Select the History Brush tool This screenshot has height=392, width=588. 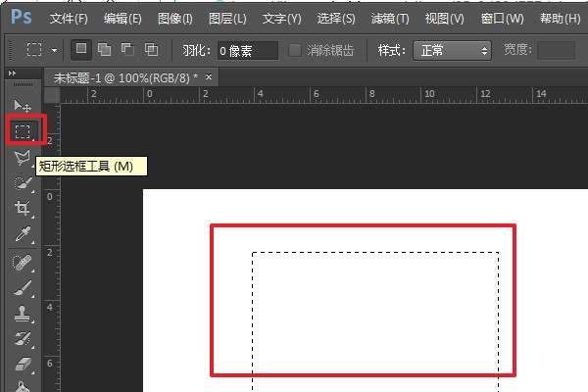(23, 339)
